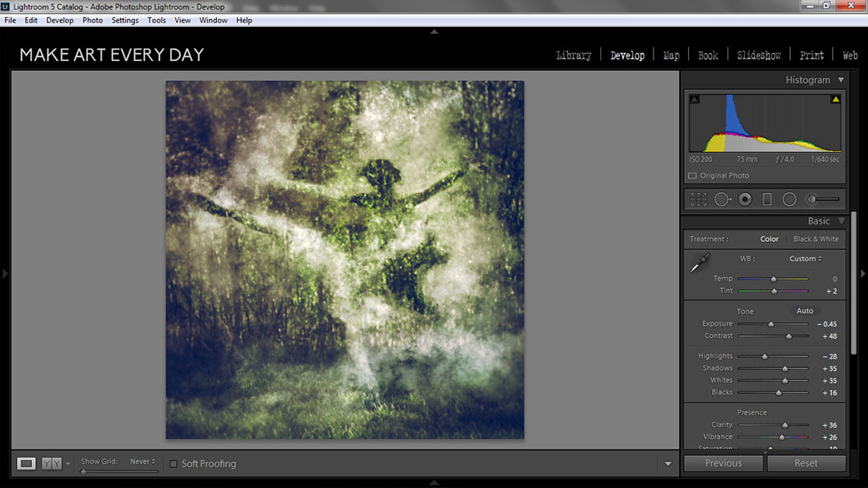The width and height of the screenshot is (868, 488).
Task: Click the Contrast slider handle
Action: coord(789,336)
